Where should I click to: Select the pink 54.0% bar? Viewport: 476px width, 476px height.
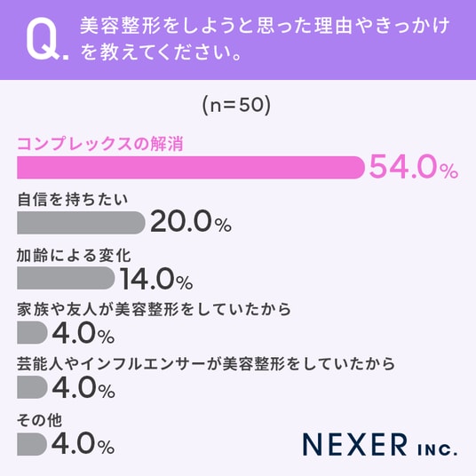(x=191, y=168)
